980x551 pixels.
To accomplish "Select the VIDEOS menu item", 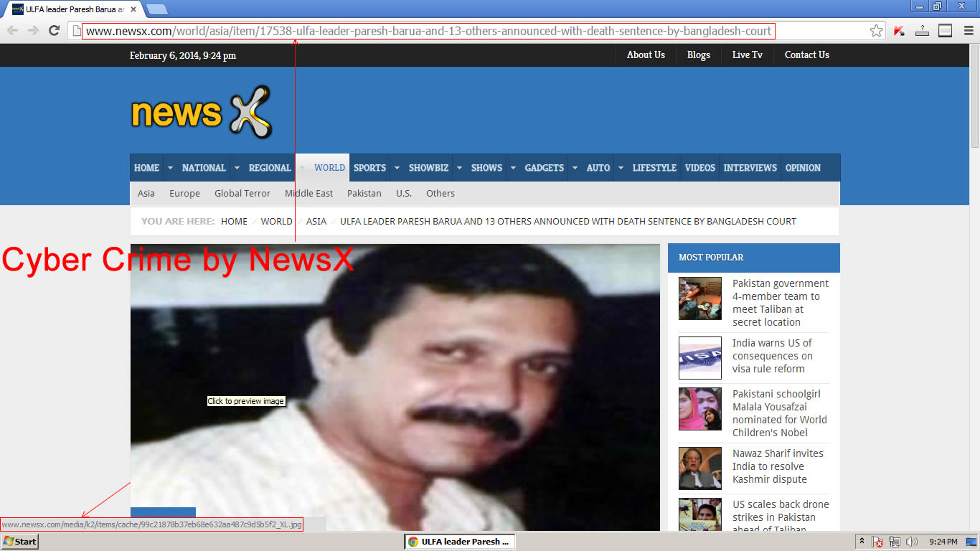I will (699, 167).
